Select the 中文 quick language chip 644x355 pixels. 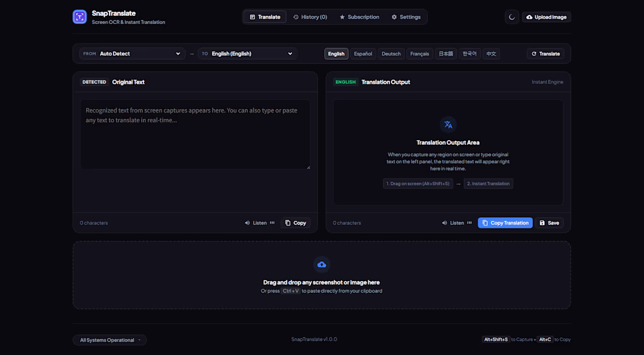(491, 54)
